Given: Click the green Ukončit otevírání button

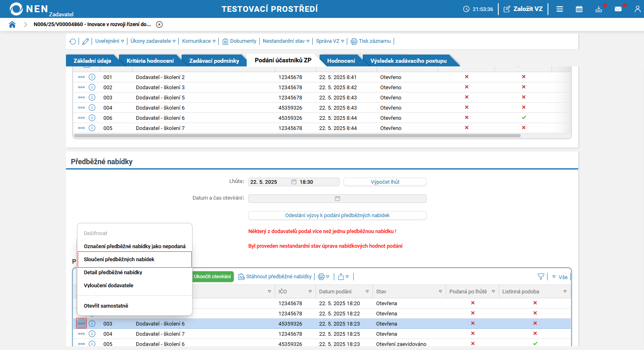Looking at the screenshot, I should click(212, 277).
